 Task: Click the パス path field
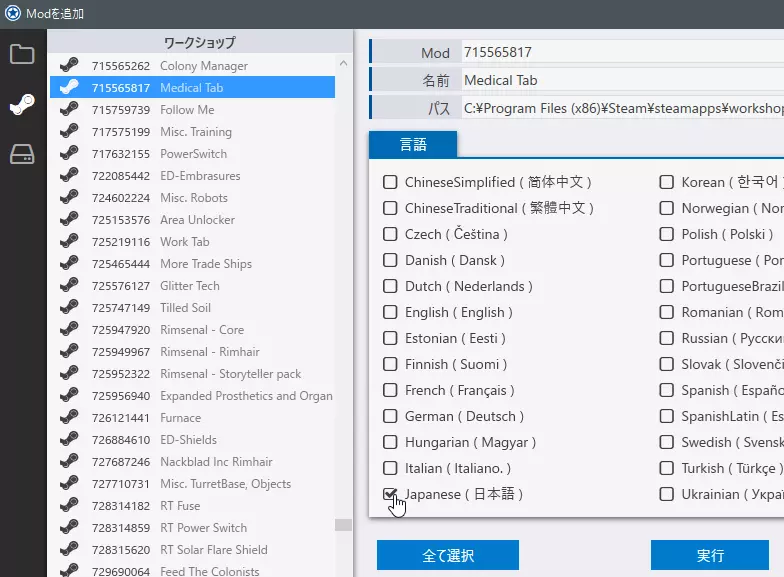(622, 108)
